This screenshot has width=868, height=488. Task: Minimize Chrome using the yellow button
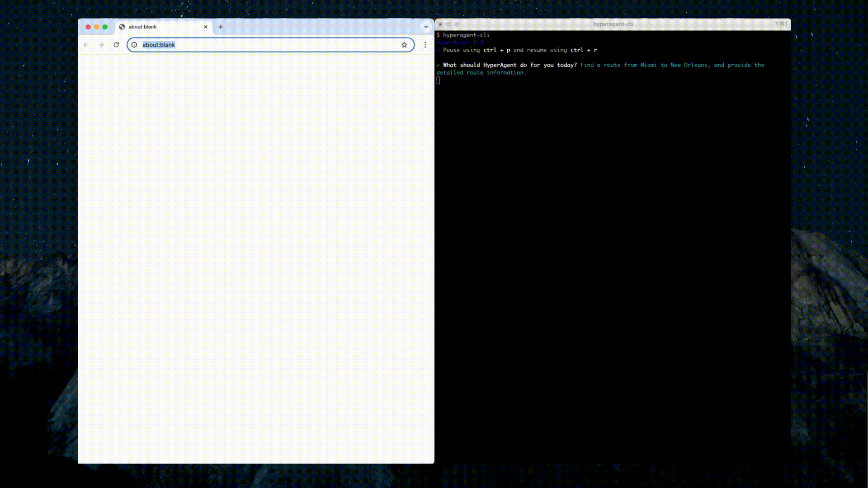click(97, 27)
